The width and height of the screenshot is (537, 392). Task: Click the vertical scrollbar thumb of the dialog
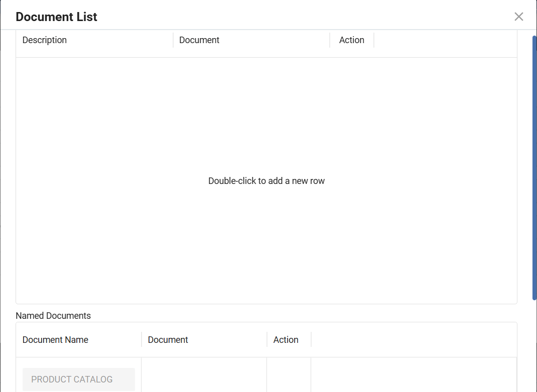tap(534, 168)
